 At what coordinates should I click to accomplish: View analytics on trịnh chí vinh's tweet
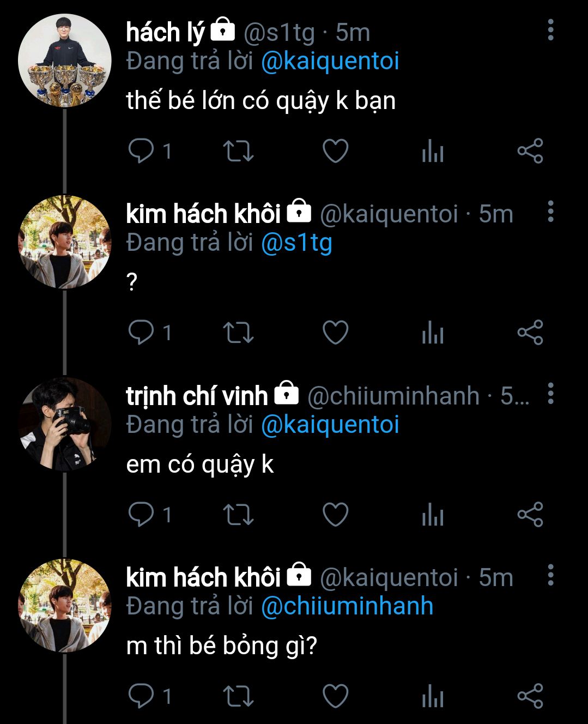click(433, 514)
